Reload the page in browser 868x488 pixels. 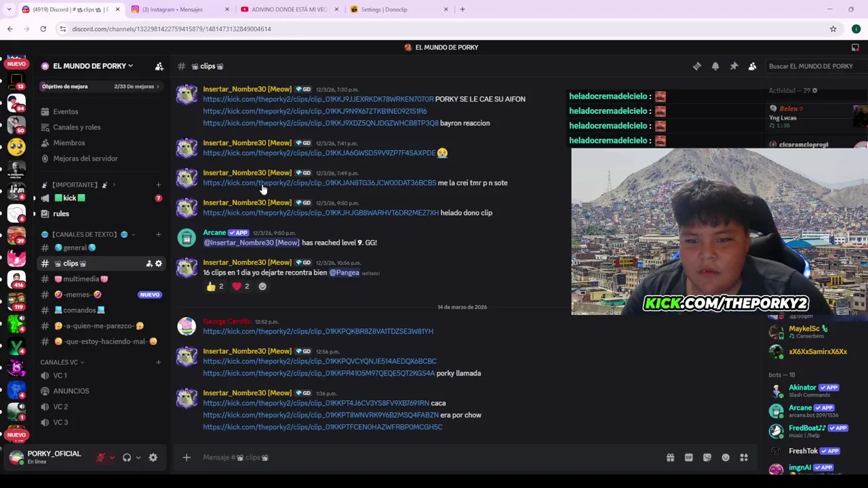(x=43, y=29)
